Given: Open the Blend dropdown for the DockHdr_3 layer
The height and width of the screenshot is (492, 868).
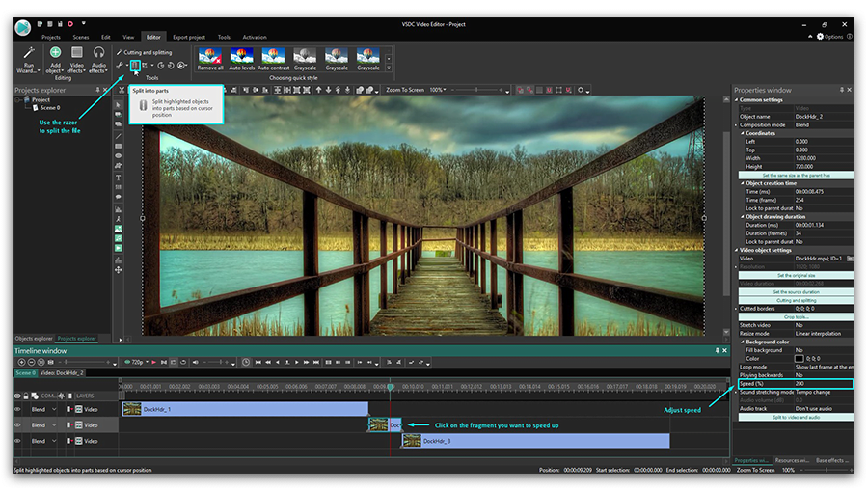Looking at the screenshot, I should (54, 441).
